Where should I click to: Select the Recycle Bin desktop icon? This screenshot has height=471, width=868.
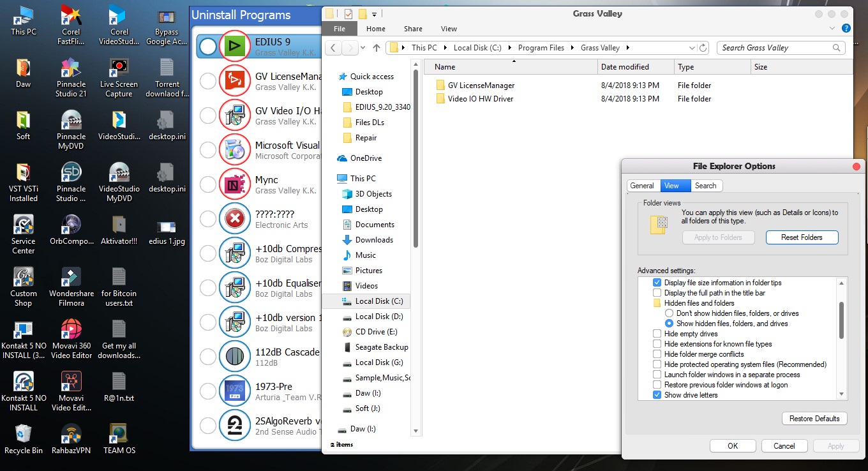(x=23, y=439)
